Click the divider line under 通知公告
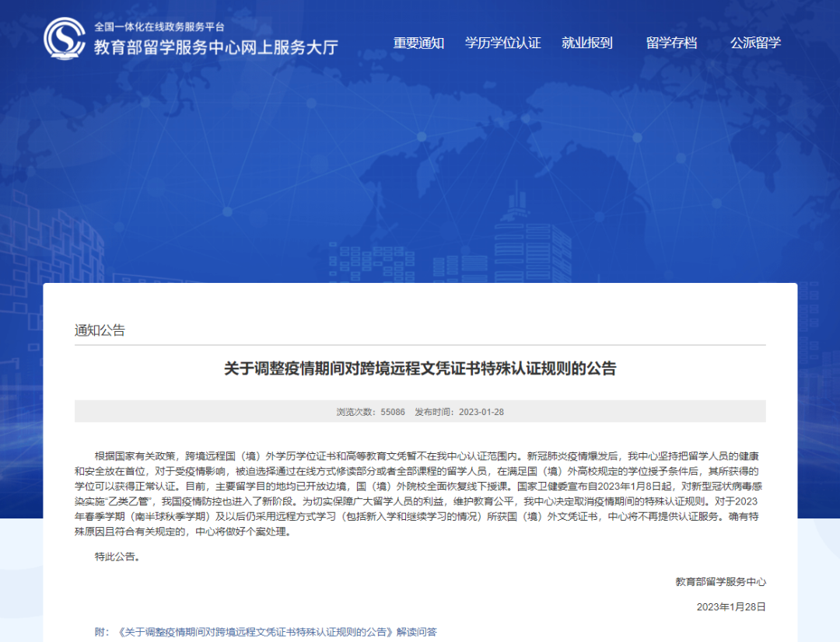The image size is (840, 642). click(x=420, y=348)
